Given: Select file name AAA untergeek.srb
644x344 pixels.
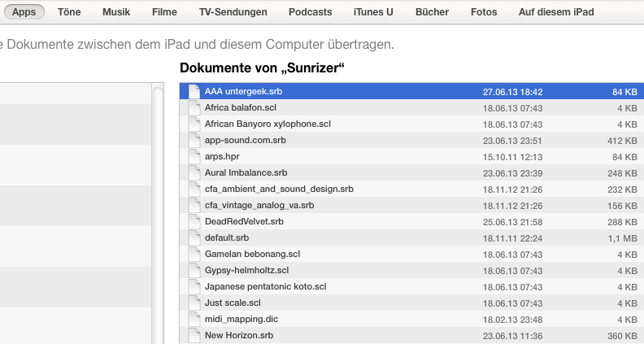Looking at the screenshot, I should [x=244, y=91].
